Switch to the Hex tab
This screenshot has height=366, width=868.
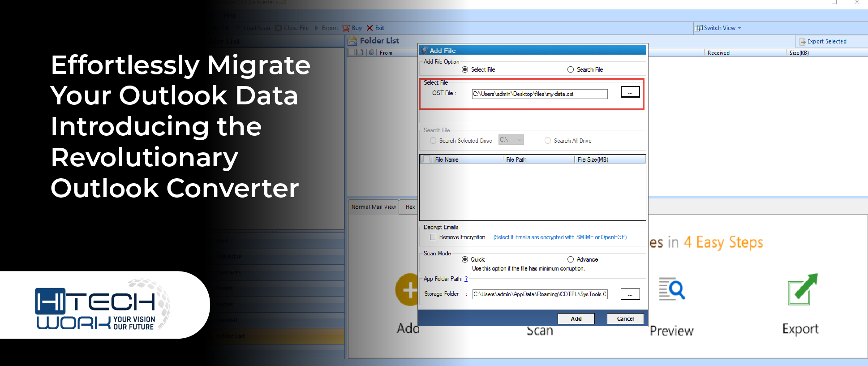(410, 207)
